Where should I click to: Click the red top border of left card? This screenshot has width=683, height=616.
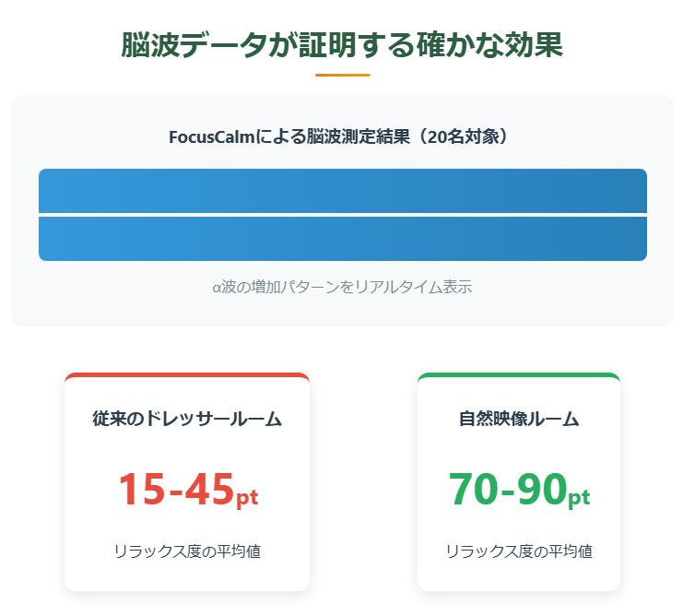point(187,375)
